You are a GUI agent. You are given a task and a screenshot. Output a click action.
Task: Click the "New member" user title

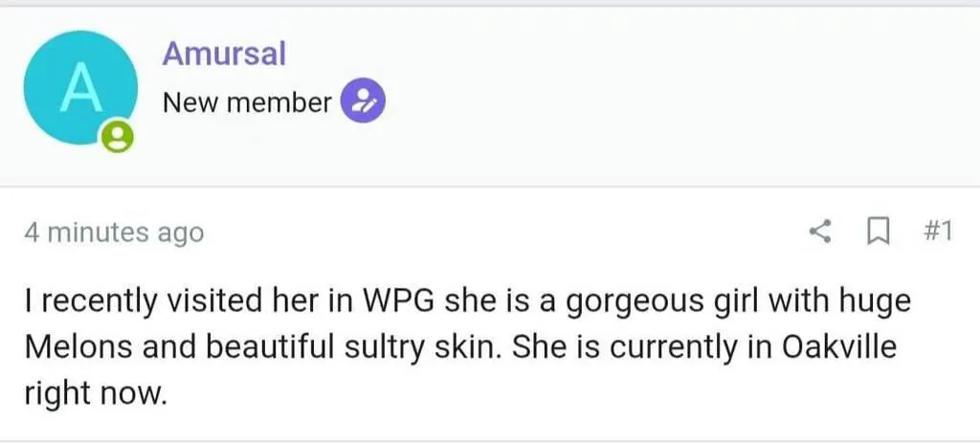click(247, 102)
